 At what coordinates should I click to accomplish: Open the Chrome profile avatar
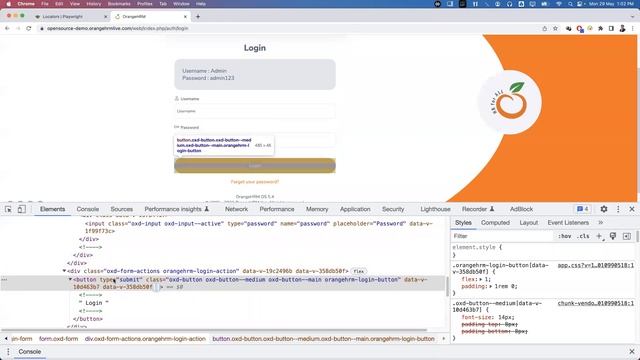622,29
